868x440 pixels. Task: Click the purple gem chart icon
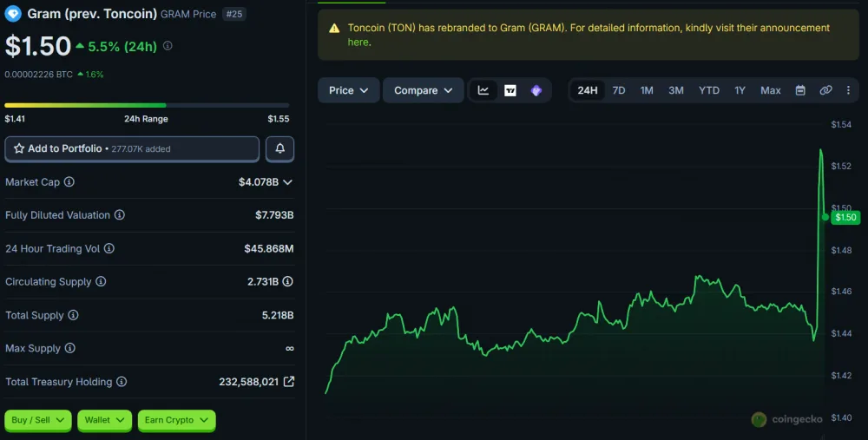536,90
